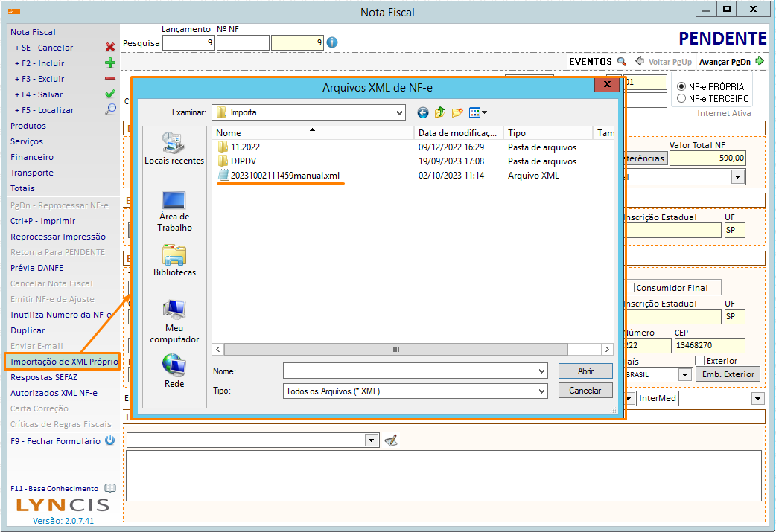This screenshot has height=532, width=776.
Task: Expand the Examinar folder dropdown
Action: 400,113
